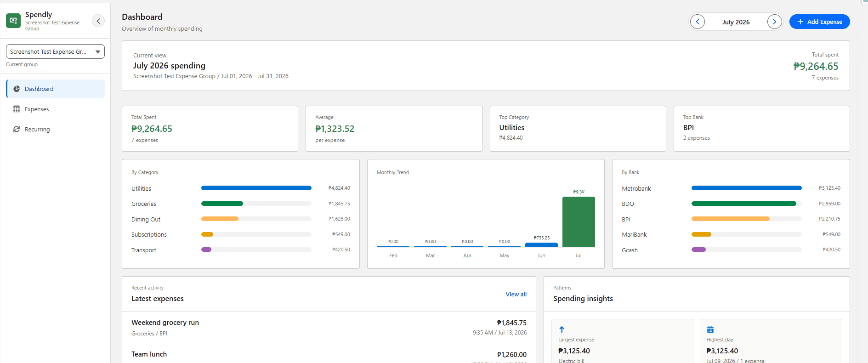Image resolution: width=868 pixels, height=363 pixels.
Task: Open the Recurring menu item
Action: click(56, 129)
